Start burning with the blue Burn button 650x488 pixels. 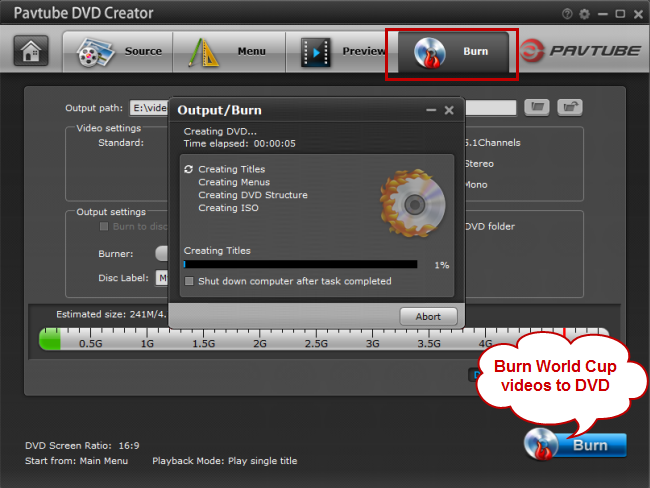click(576, 445)
